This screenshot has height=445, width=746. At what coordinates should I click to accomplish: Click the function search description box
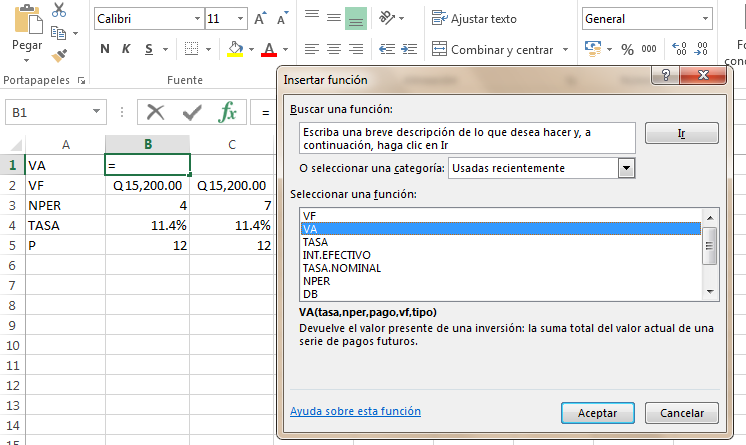466,138
